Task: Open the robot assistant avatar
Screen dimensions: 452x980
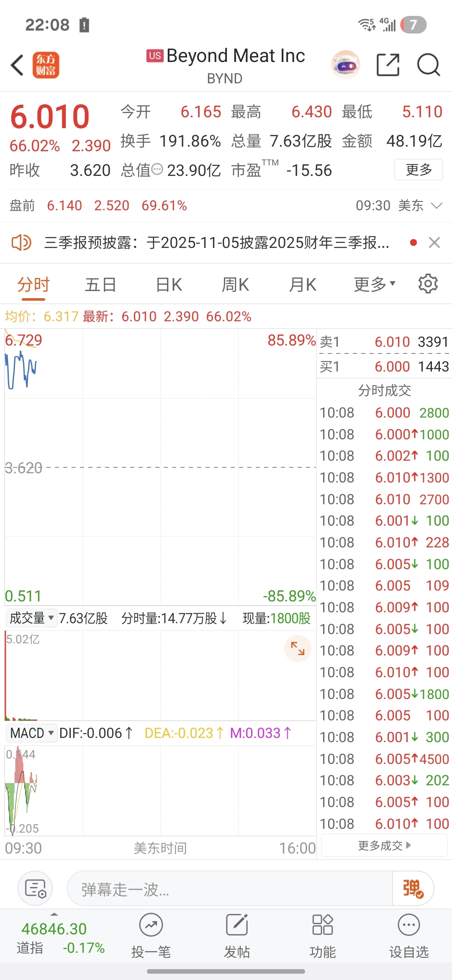Action: click(346, 65)
